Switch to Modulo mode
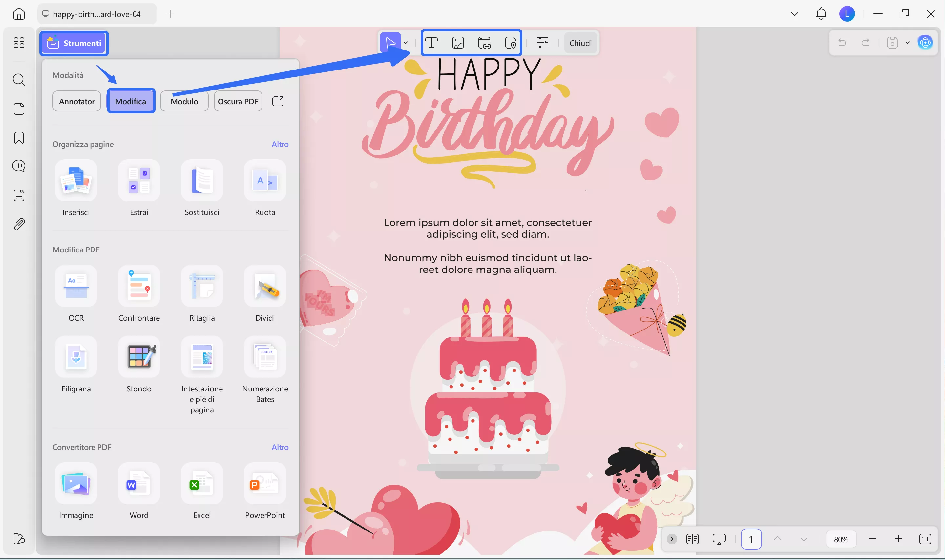This screenshot has height=560, width=945. 184,101
